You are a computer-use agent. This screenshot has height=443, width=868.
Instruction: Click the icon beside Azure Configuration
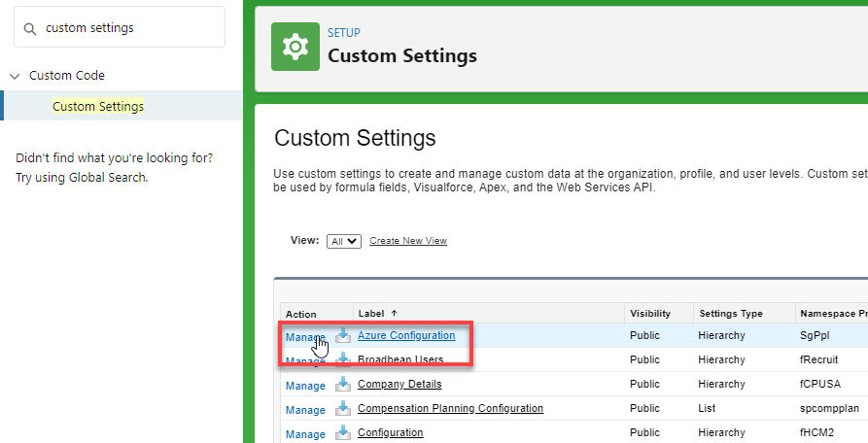click(x=343, y=336)
